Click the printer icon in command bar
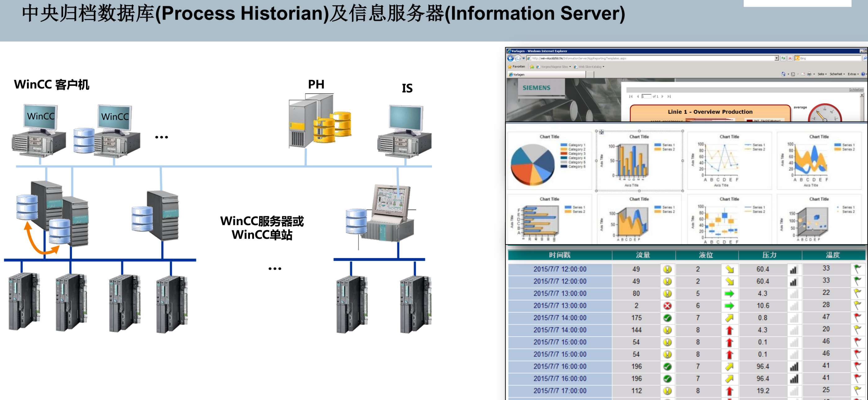 pyautogui.click(x=809, y=74)
